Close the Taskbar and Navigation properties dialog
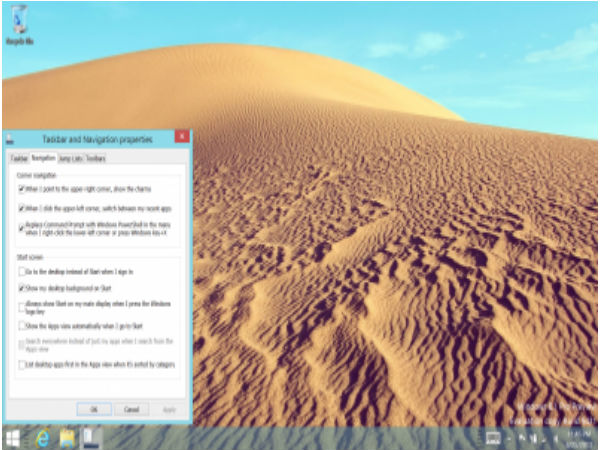 coord(182,136)
